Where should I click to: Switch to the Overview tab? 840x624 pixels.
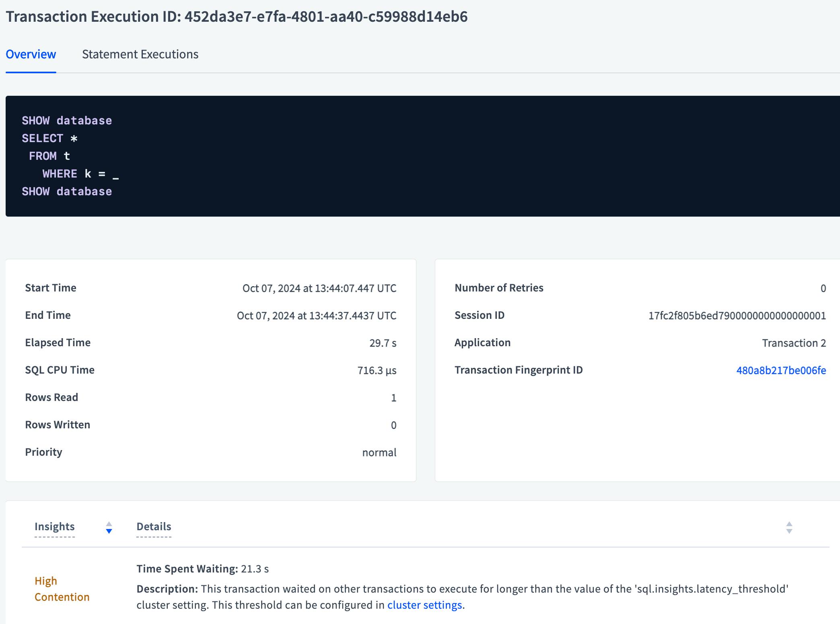(31, 54)
